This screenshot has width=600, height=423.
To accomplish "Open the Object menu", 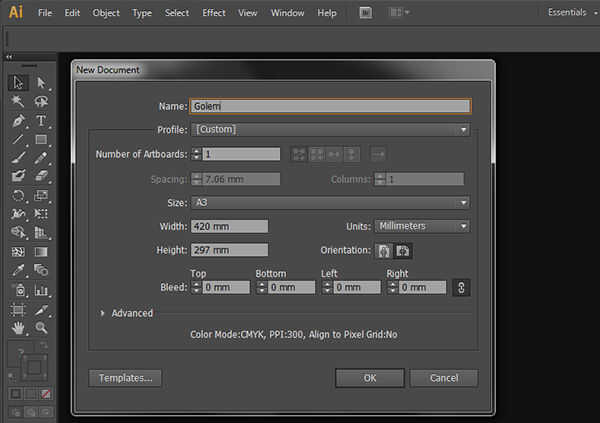I will (106, 13).
